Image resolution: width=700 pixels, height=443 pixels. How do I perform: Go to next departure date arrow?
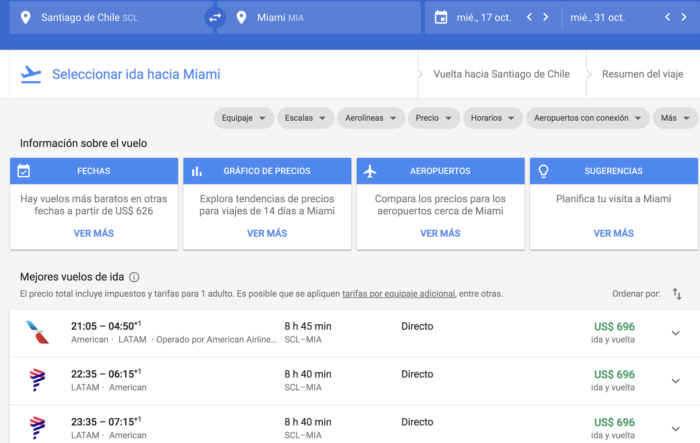click(x=545, y=17)
